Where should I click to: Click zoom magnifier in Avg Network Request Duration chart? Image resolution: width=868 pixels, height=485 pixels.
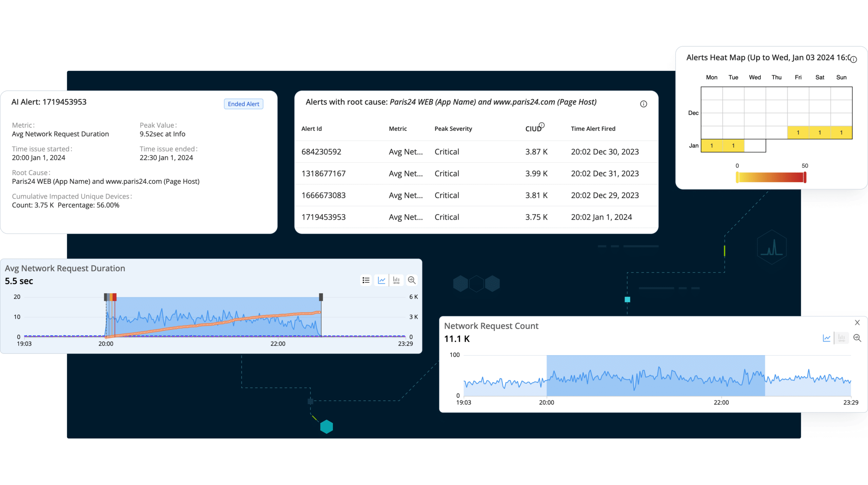pyautogui.click(x=412, y=280)
